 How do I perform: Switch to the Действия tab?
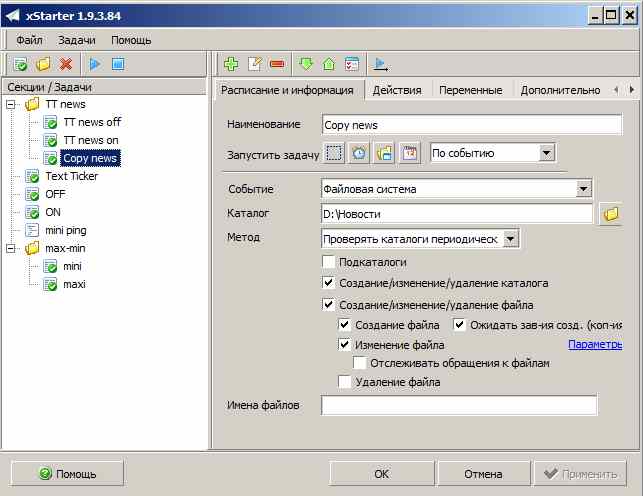point(397,90)
